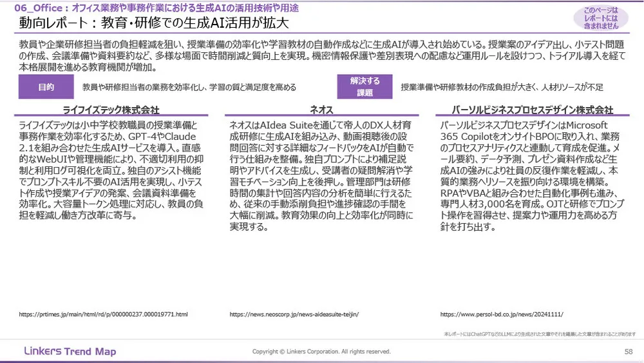644x363 pixels.
Task: Click the 06_Office section header text
Action: 156,8
